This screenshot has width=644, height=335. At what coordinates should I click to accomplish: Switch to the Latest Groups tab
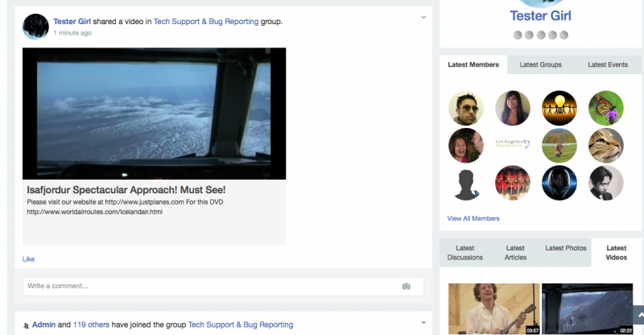pyautogui.click(x=540, y=65)
